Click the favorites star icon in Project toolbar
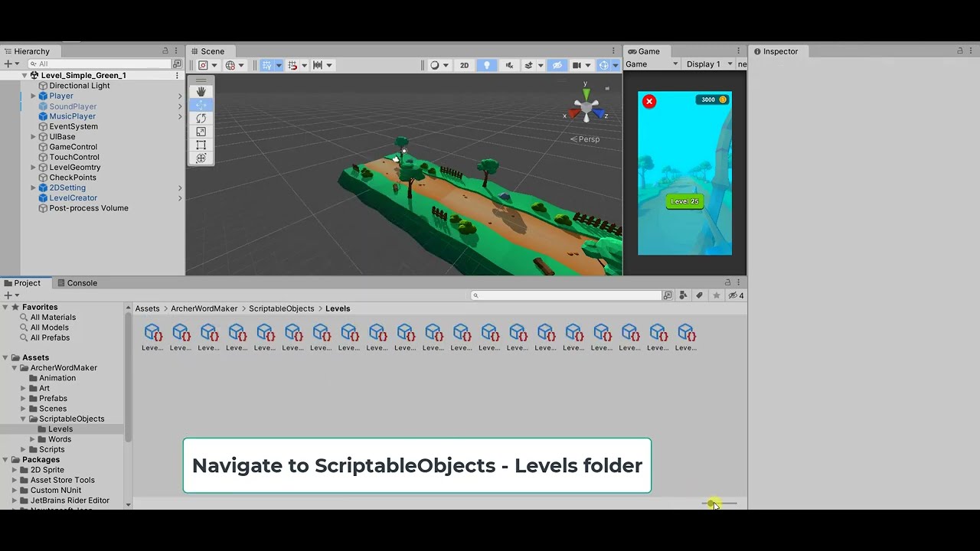 click(717, 295)
